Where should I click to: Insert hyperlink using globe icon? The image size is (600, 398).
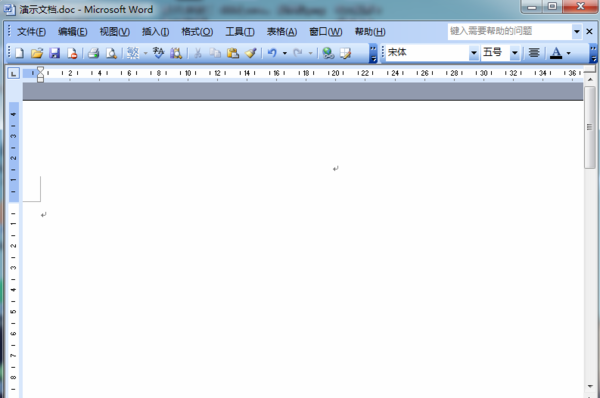tap(328, 53)
